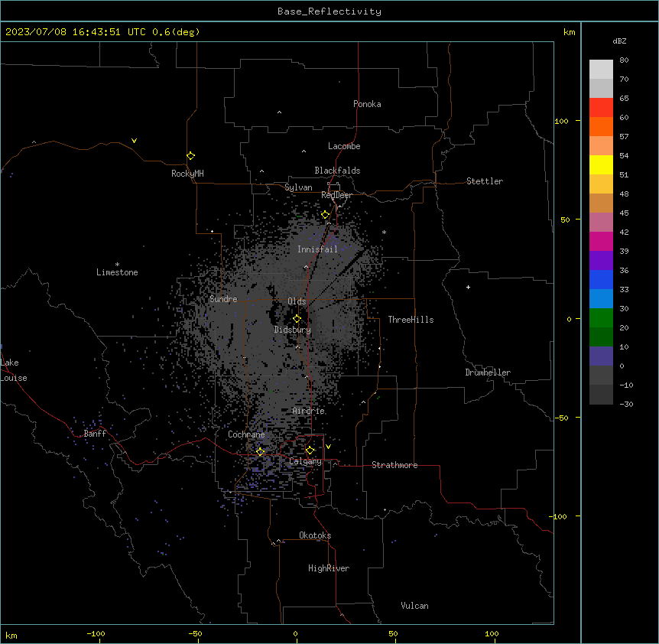Click the Lacombe city label
The image size is (659, 644).
point(344,146)
